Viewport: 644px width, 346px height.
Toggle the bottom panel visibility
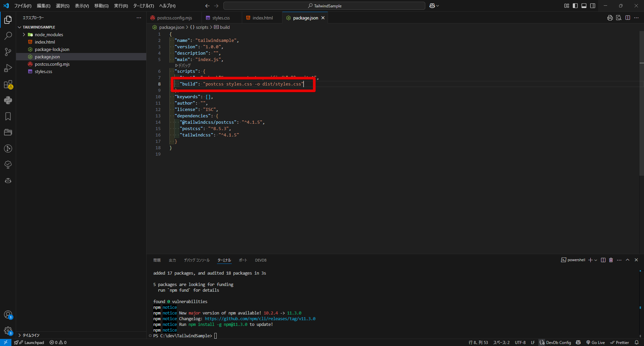pos(584,6)
